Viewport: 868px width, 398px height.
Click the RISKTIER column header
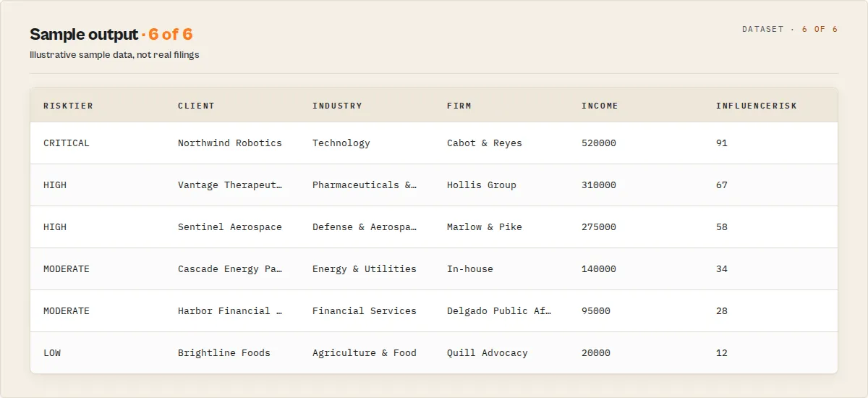68,106
